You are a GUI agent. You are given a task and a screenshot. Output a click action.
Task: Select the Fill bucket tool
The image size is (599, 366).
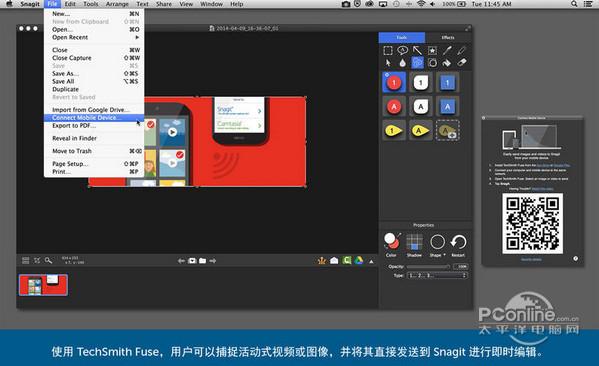447,63
